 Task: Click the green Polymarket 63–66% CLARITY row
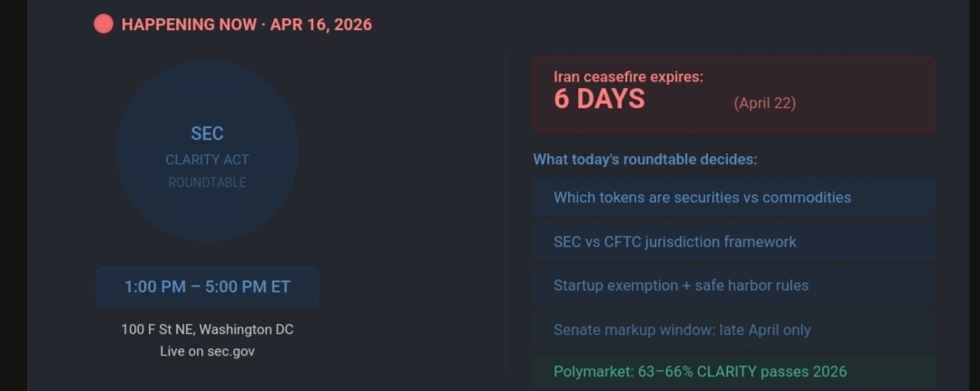pyautogui.click(x=733, y=371)
